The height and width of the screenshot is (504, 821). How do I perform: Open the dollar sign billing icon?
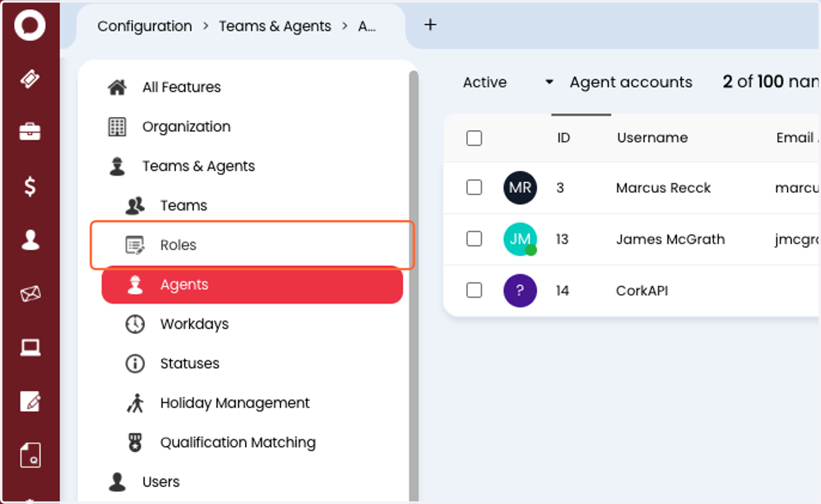tap(30, 186)
